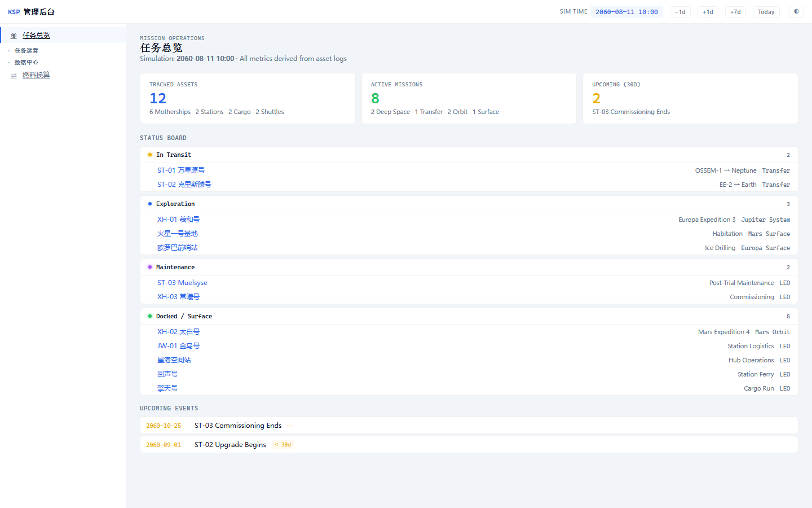812x508 pixels.
Task: Click the Mars Expedition 4 mission text
Action: click(x=724, y=332)
